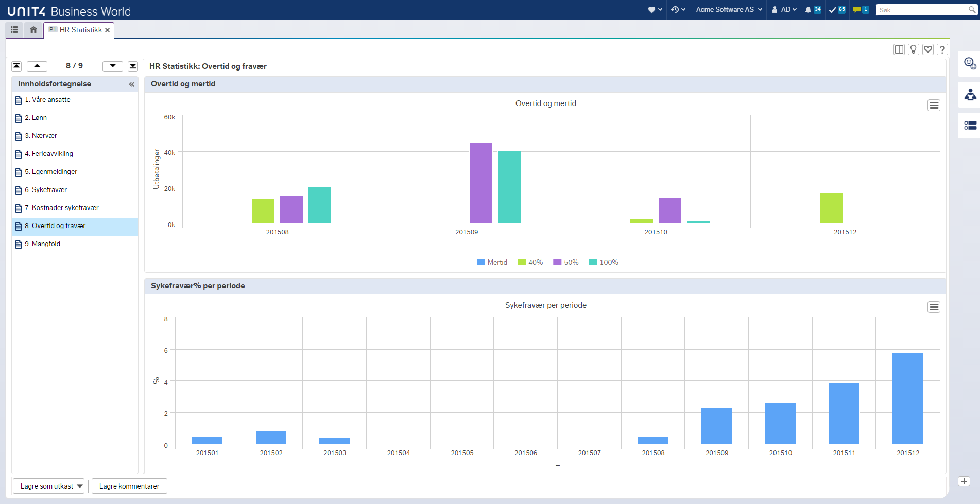The width and height of the screenshot is (980, 504).
Task: Add to favorites with heart icon
Action: coord(928,49)
